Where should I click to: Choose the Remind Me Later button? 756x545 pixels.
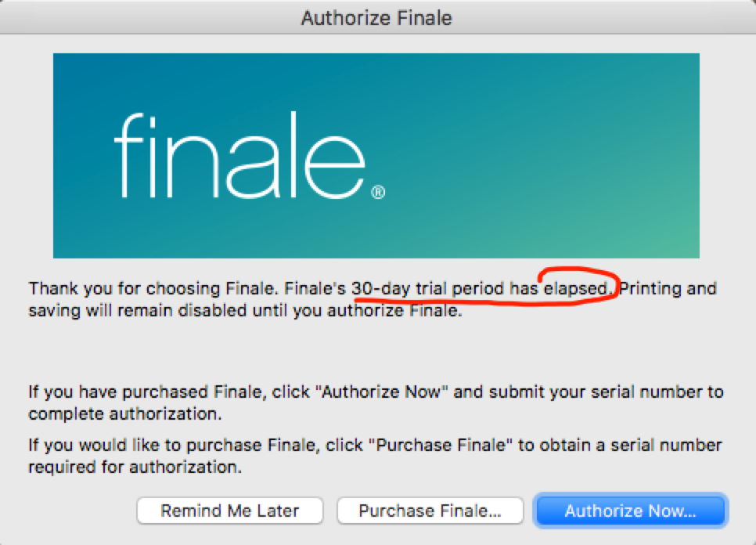pos(230,511)
